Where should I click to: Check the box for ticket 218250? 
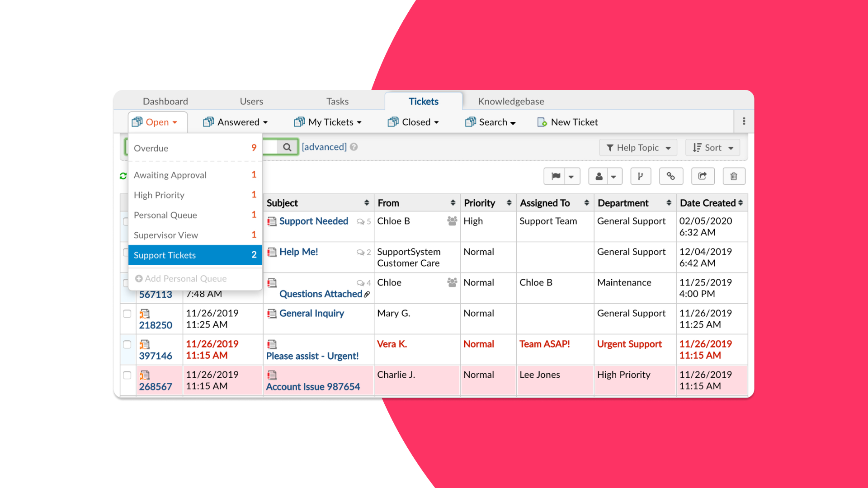(x=127, y=314)
